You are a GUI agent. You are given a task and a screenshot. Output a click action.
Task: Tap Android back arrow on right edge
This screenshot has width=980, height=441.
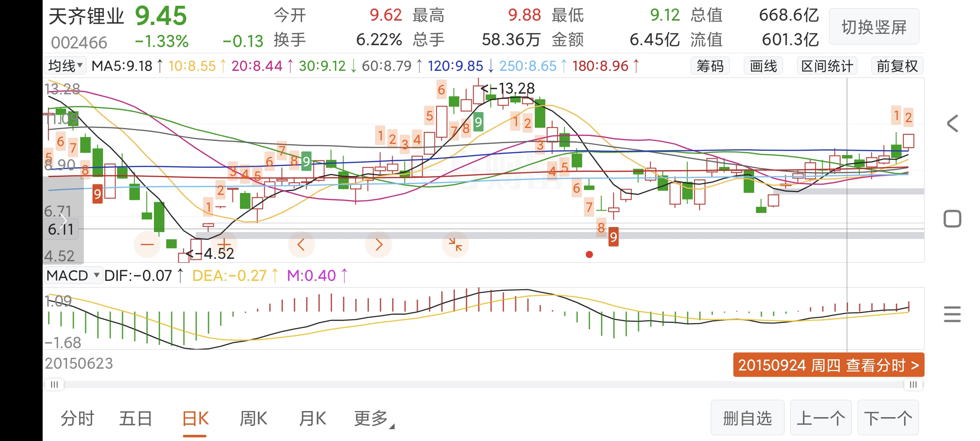953,124
